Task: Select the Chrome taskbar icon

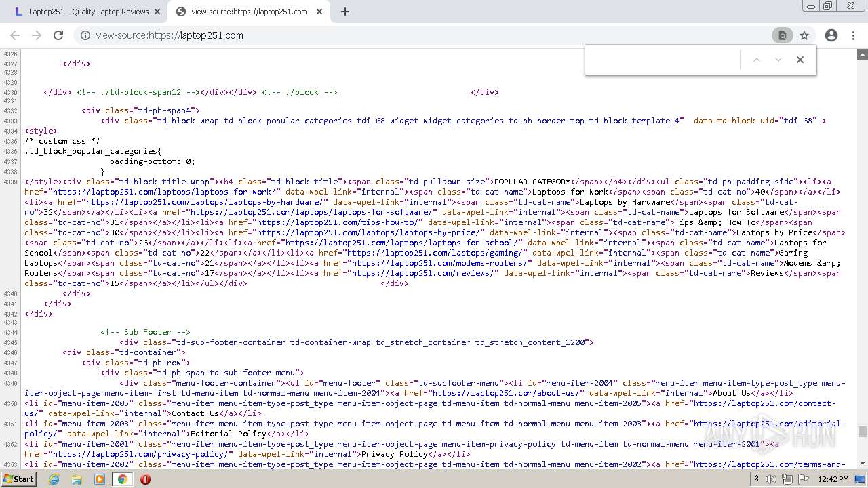Action: coord(122,479)
